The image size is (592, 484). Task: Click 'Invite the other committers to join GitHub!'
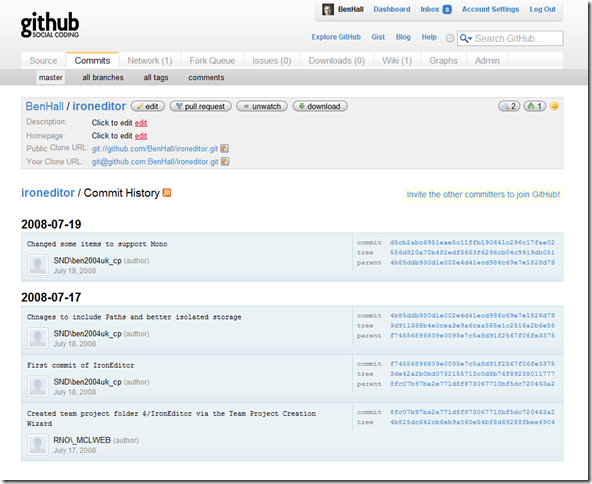point(483,195)
